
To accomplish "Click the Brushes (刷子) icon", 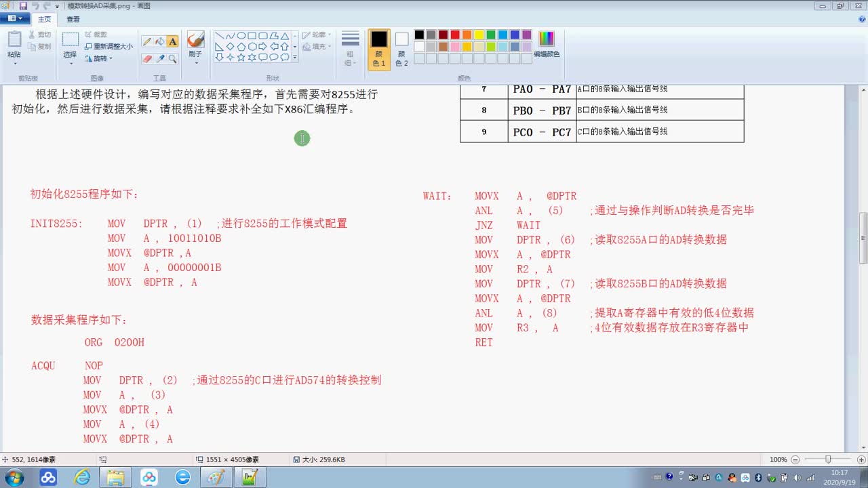I will coord(195,39).
